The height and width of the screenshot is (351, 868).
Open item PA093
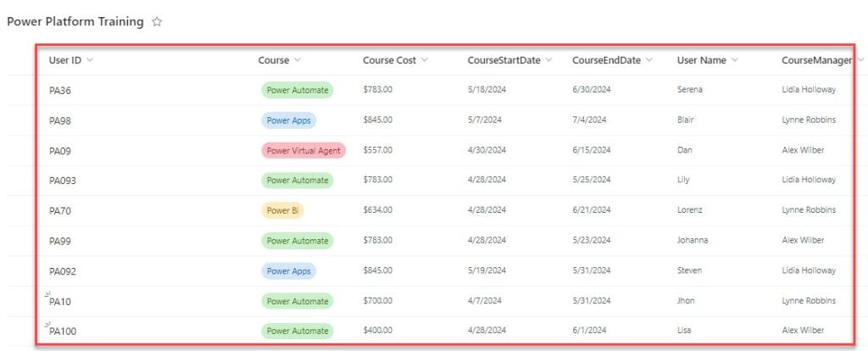point(63,181)
